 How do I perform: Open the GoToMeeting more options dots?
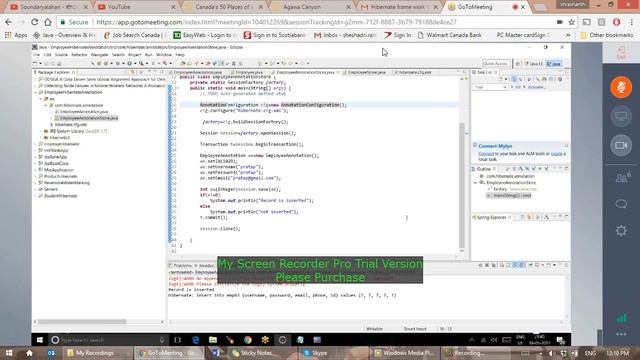pyautogui.click(x=621, y=334)
